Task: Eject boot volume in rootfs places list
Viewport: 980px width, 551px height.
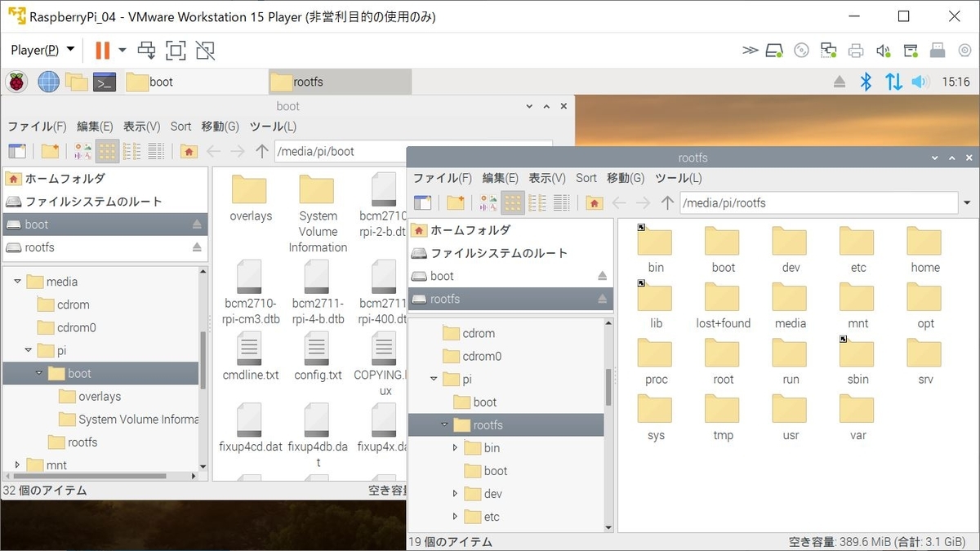Action: (x=602, y=276)
